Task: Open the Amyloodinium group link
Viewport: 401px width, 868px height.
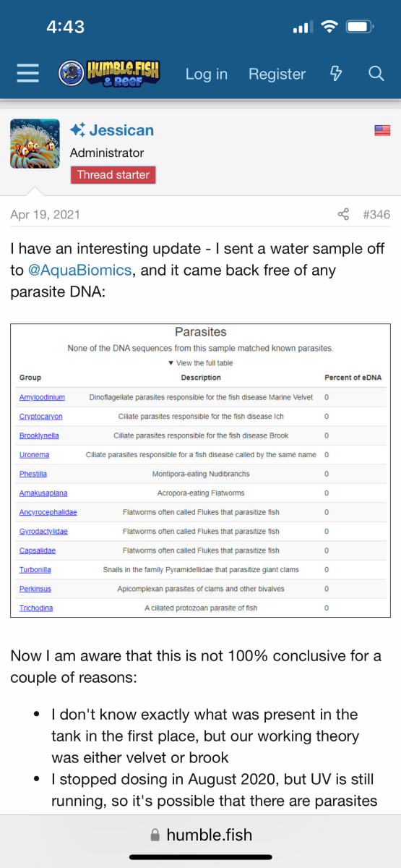Action: [x=42, y=398]
